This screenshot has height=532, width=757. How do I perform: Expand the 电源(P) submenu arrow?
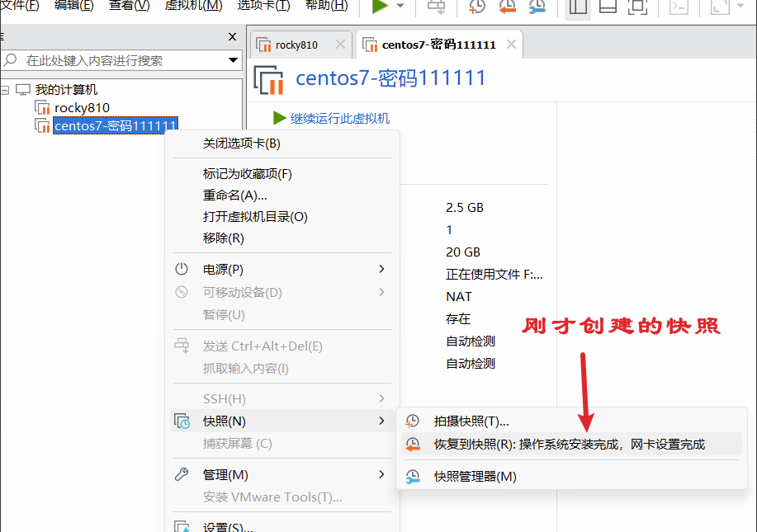coord(382,269)
